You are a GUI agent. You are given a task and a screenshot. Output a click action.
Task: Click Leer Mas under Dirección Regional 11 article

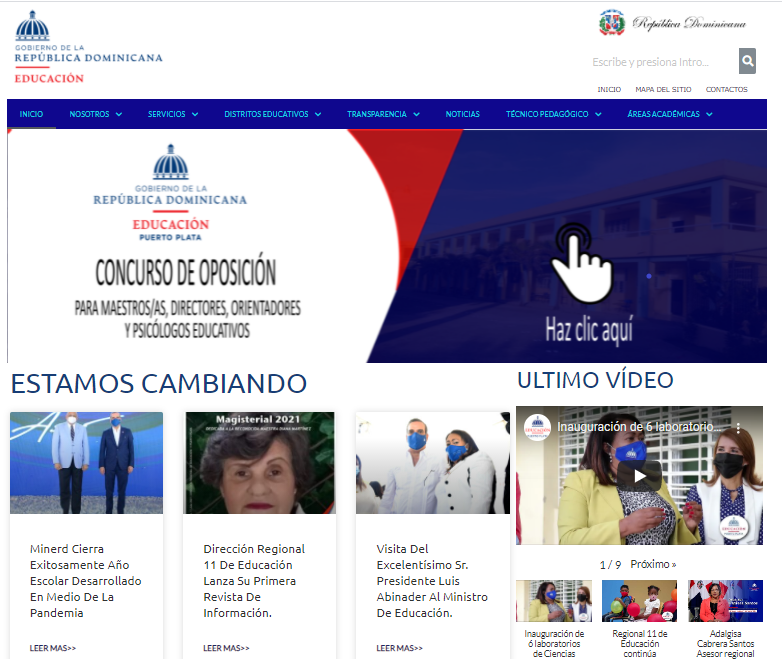pos(226,648)
